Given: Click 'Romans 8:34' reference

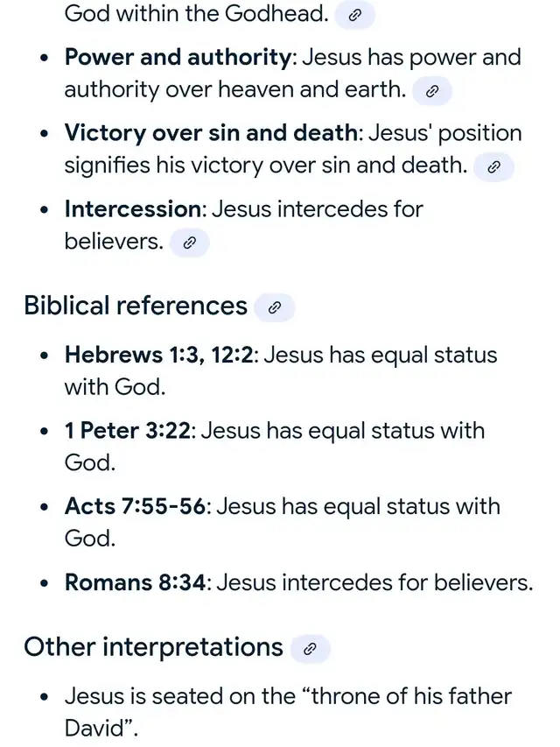Looking at the screenshot, I should [x=136, y=582].
